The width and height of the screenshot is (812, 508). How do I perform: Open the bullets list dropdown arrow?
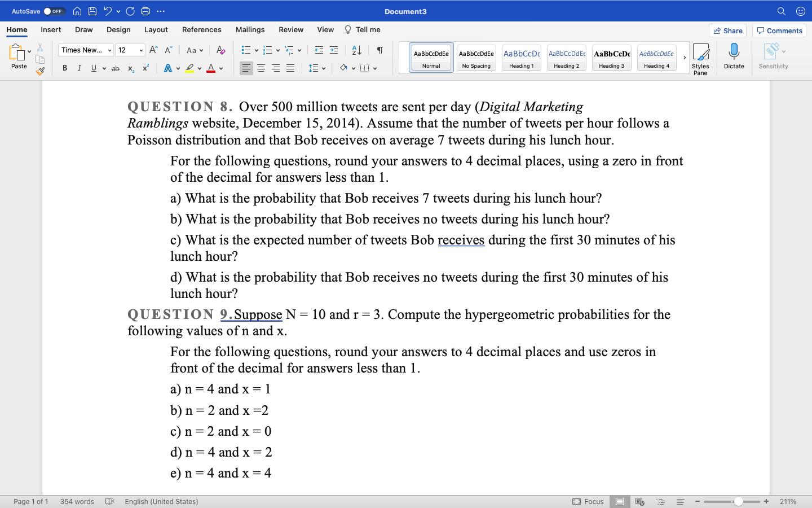[257, 50]
